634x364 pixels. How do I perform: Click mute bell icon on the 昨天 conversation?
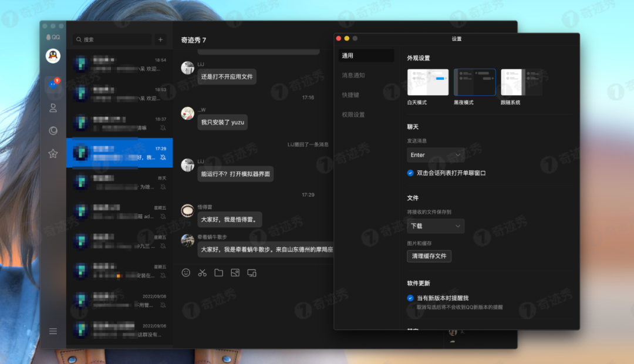point(163,187)
